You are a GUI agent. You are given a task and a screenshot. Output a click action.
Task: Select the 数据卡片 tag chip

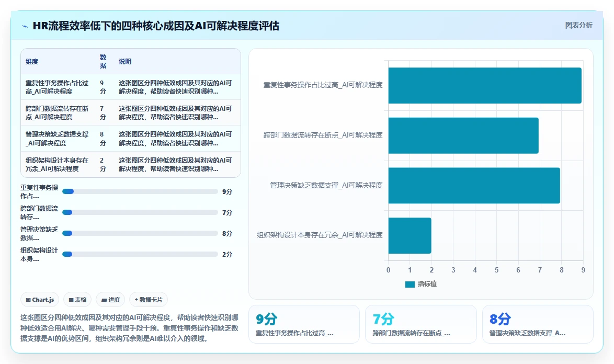point(149,300)
